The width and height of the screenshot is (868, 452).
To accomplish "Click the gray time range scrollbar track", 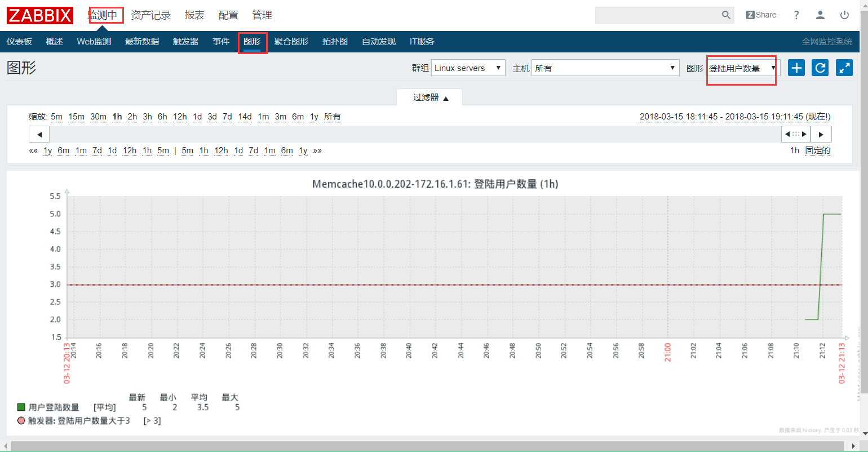I will point(415,134).
